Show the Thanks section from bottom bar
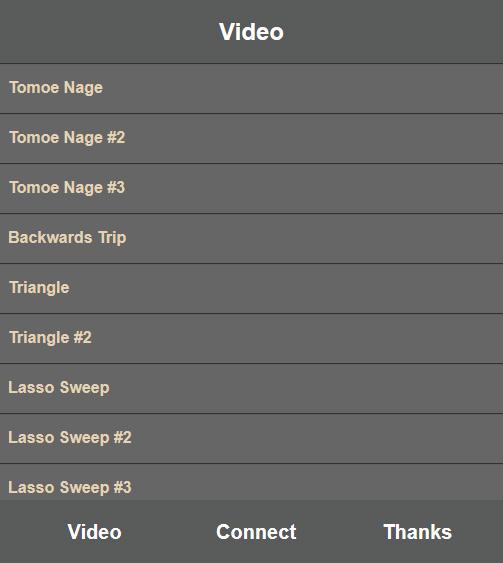The image size is (503, 563). click(x=418, y=532)
